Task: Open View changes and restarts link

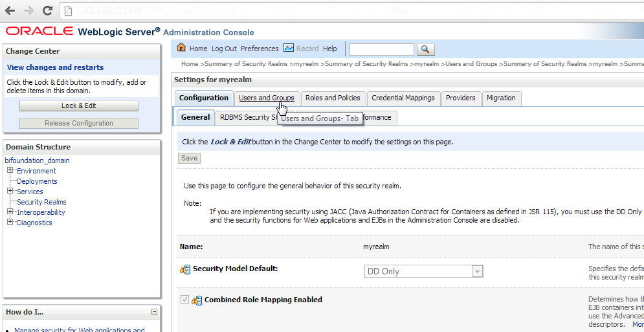Action: [55, 67]
